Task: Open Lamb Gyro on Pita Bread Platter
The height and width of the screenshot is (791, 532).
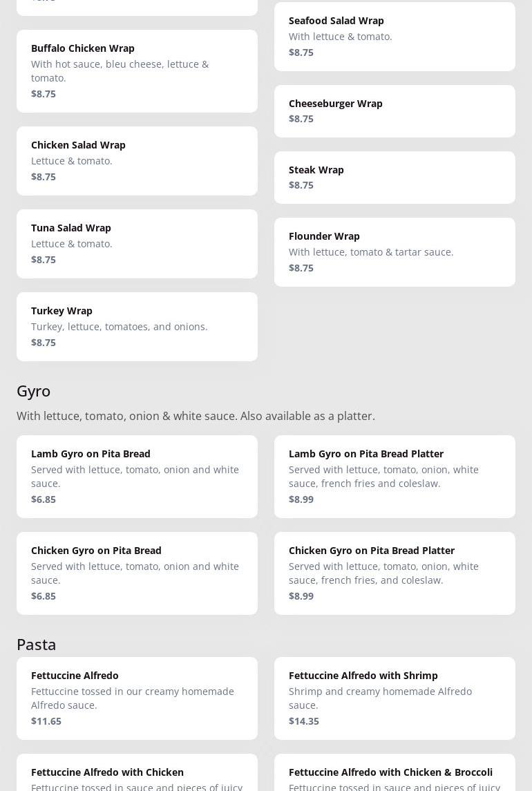Action: pyautogui.click(x=395, y=476)
